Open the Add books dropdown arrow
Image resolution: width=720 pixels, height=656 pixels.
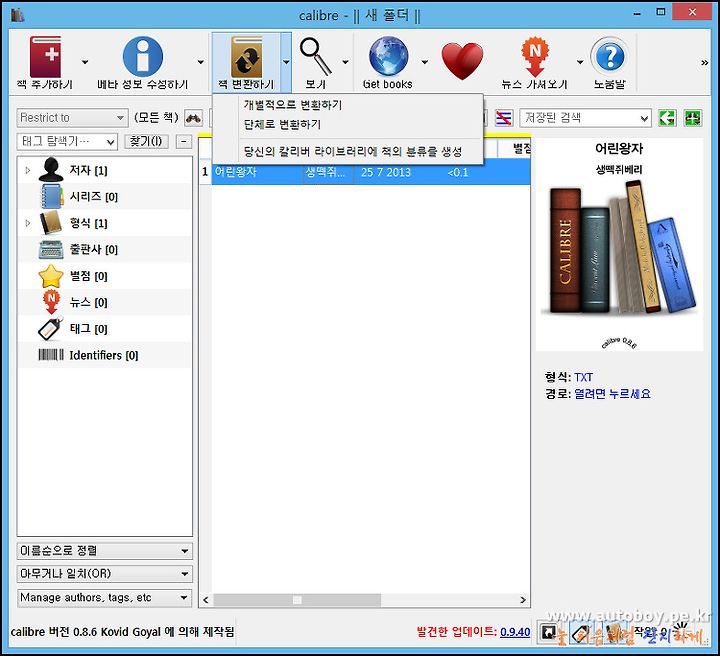[85, 62]
